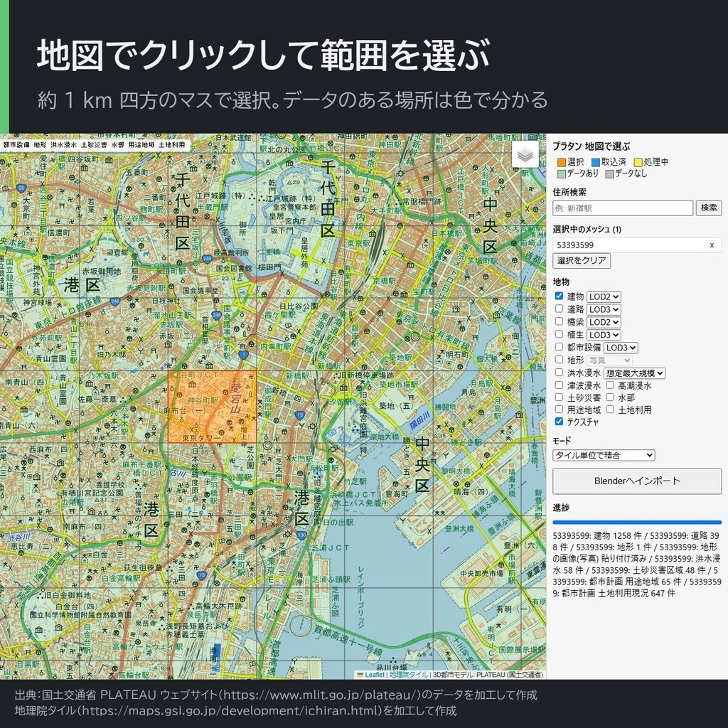Click the orange 選択 legend swatch

(562, 162)
